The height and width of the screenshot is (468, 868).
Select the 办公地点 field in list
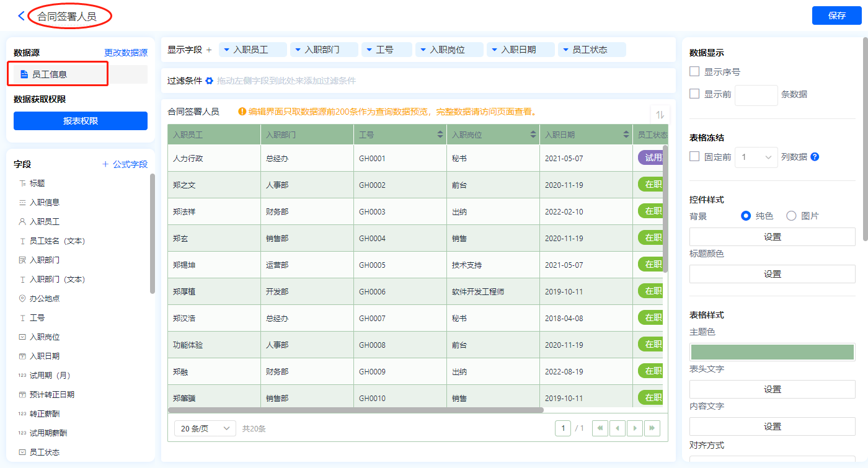pos(45,299)
